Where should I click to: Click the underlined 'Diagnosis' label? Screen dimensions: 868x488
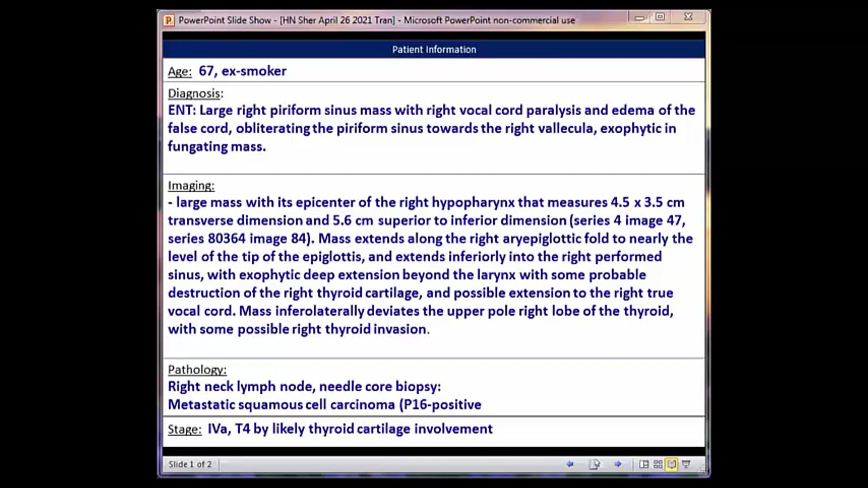(x=194, y=94)
